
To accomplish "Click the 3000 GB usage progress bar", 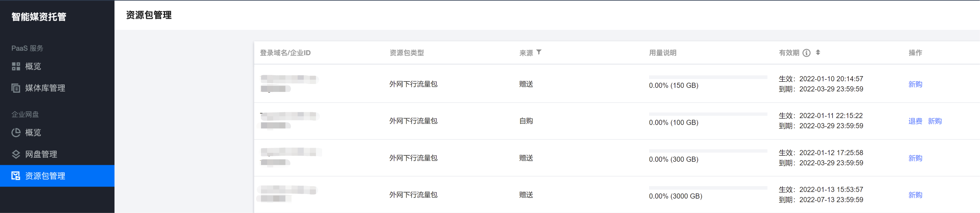I will click(x=708, y=188).
